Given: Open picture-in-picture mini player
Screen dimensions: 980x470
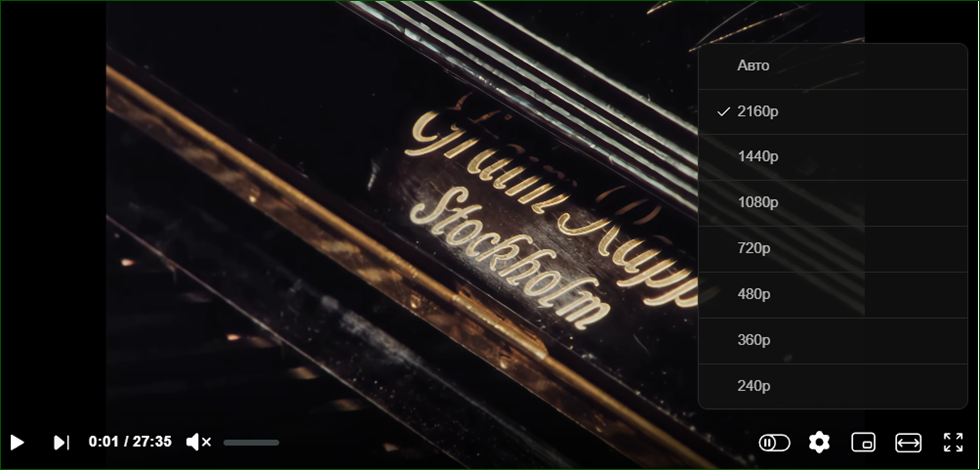Looking at the screenshot, I should tap(863, 442).
